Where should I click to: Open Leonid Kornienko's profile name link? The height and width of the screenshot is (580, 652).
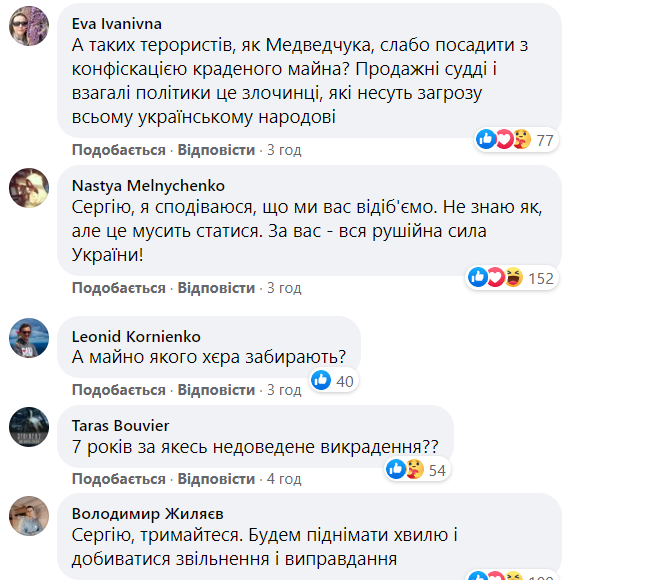pos(135,336)
